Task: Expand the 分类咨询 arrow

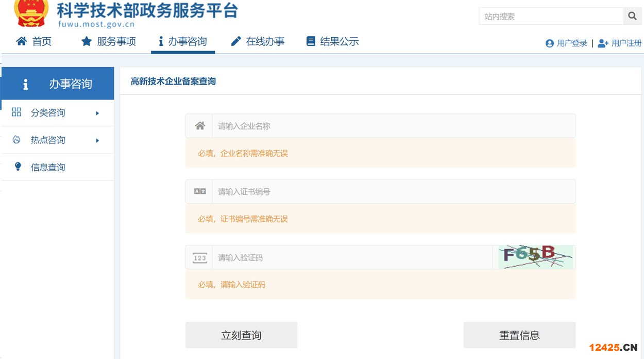Action: click(x=97, y=113)
